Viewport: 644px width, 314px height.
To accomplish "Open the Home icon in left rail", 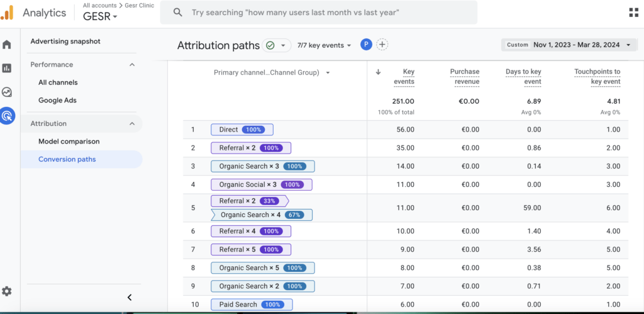I will point(7,45).
